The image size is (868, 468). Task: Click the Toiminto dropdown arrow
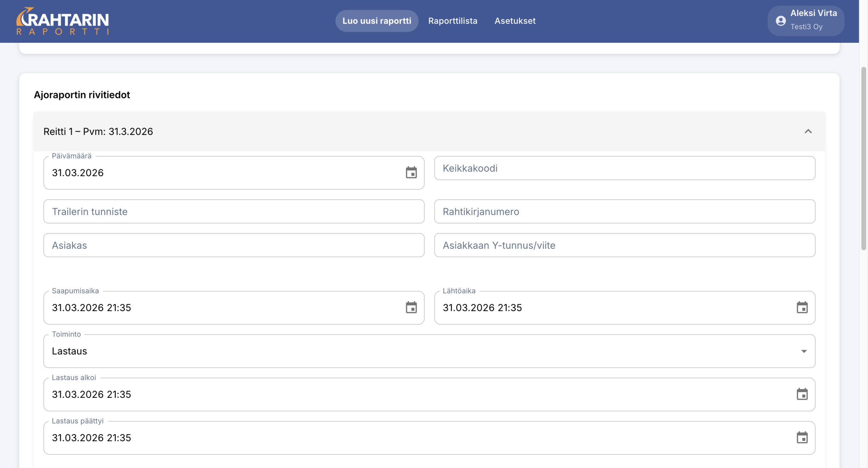coord(804,351)
